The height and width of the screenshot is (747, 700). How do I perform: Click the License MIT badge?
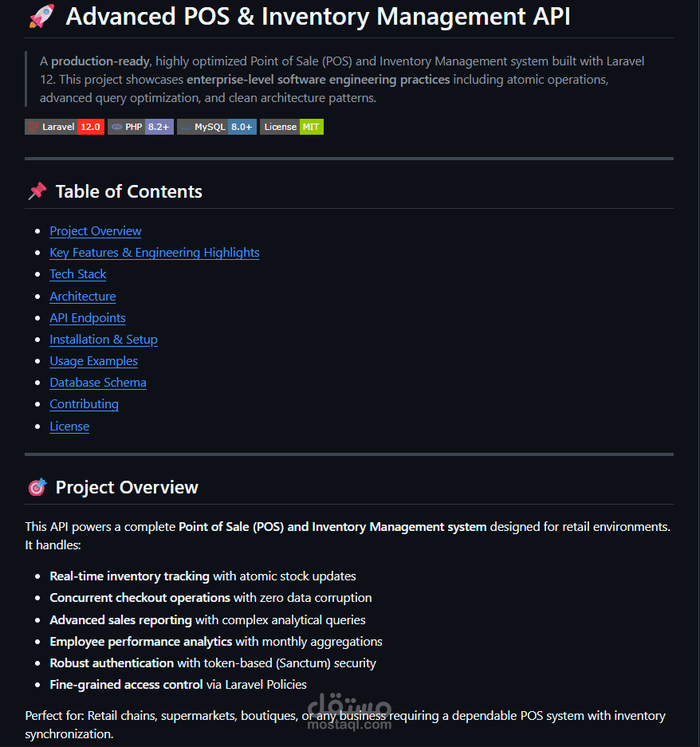pyautogui.click(x=292, y=127)
